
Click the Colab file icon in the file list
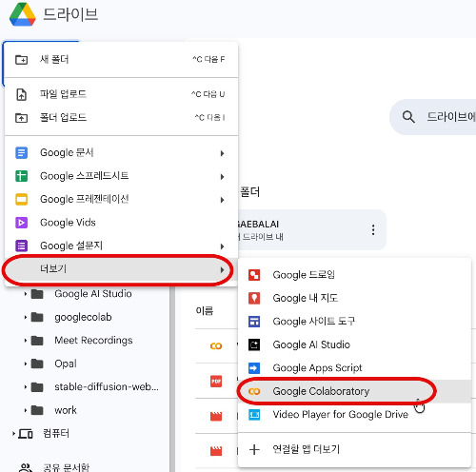[216, 346]
